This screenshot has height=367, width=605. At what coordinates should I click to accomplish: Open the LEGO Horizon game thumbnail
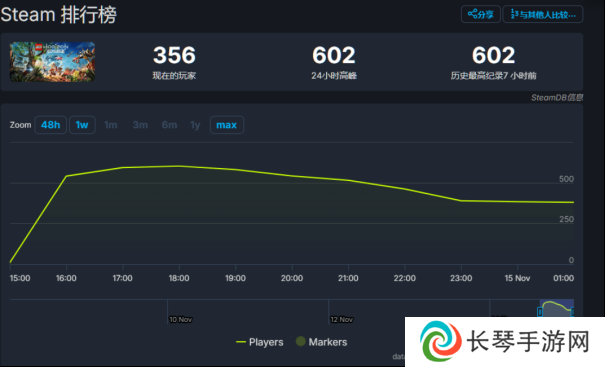pos(52,62)
